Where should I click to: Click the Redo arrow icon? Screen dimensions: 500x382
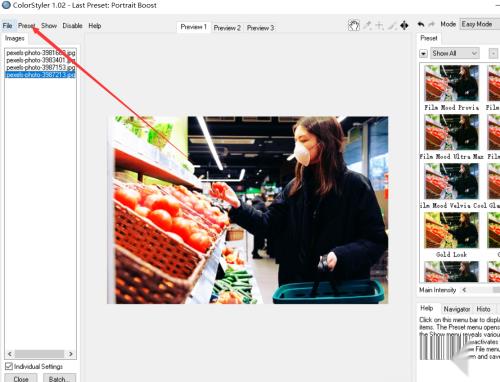click(432, 24)
